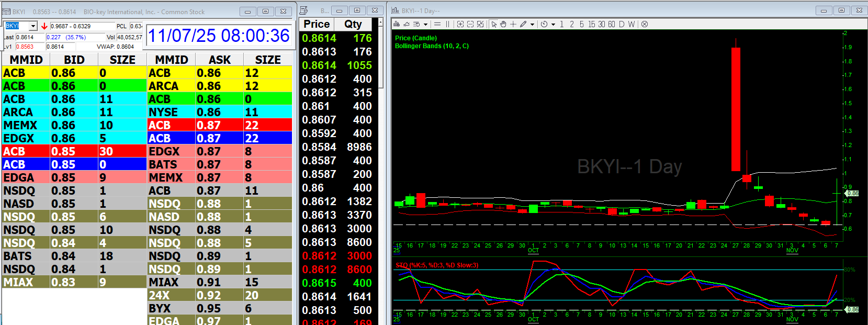This screenshot has width=868, height=325.
Task: Set chart interval to 15 minutes
Action: (x=591, y=24)
